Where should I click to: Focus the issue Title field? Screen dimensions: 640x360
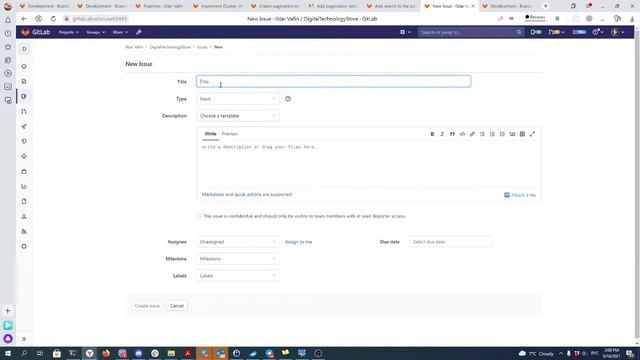click(333, 81)
